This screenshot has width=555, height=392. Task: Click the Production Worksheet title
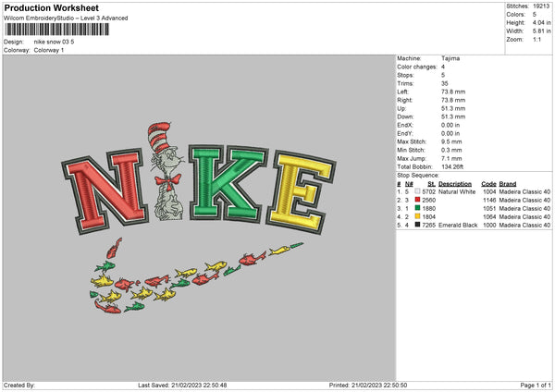(52, 7)
